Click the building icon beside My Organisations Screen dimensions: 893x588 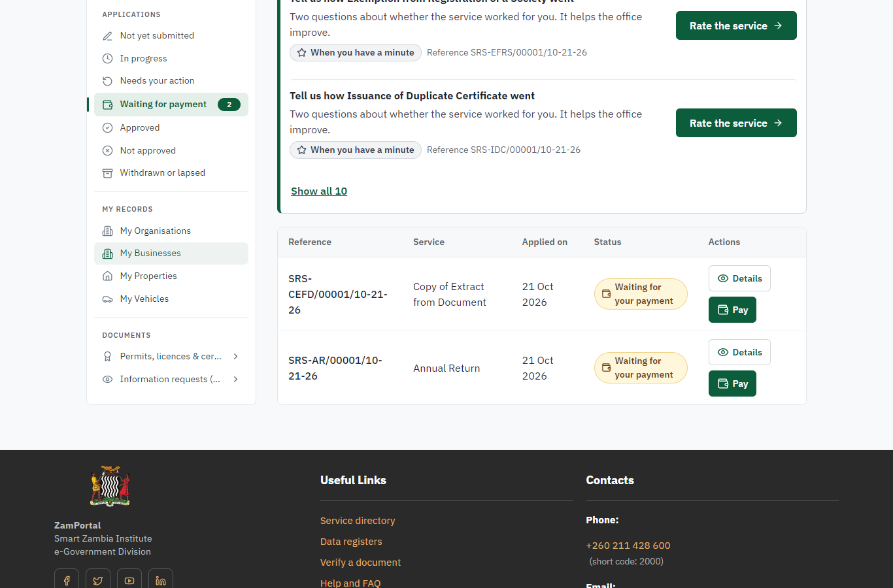[x=108, y=231]
